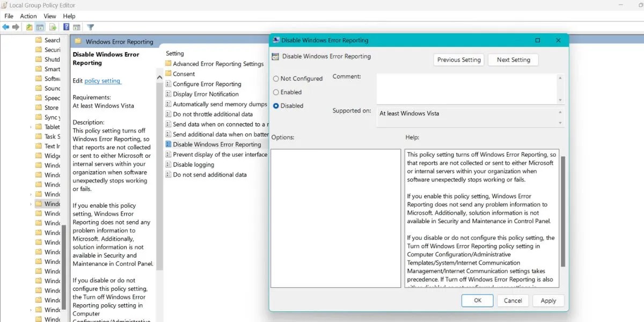644x322 pixels.
Task: Open the View menu
Action: (49, 16)
